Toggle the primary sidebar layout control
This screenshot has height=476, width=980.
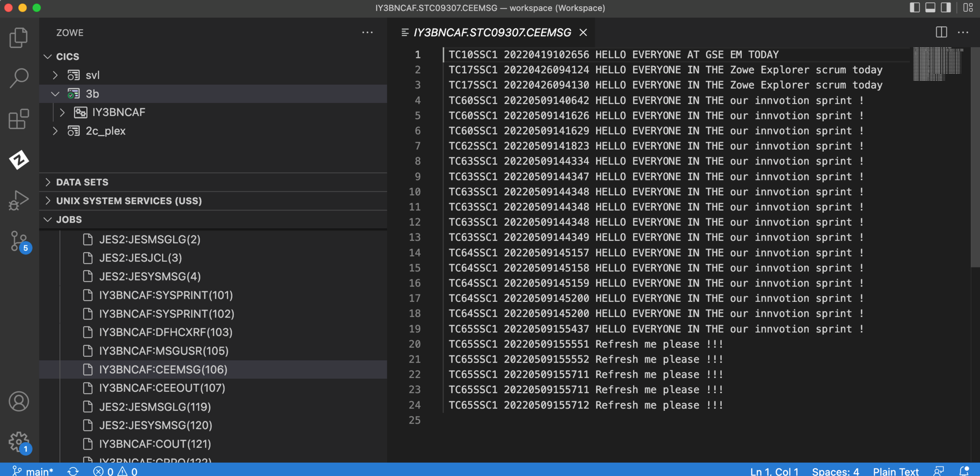[914, 8]
